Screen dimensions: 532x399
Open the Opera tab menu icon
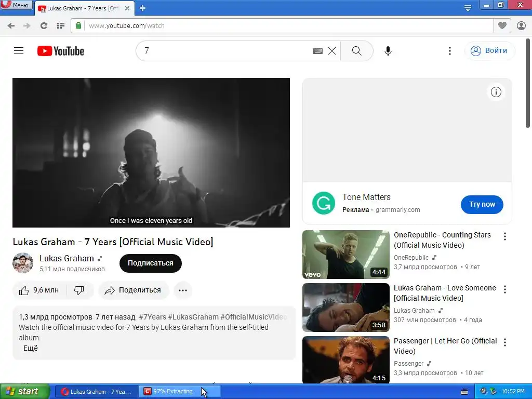[468, 7]
